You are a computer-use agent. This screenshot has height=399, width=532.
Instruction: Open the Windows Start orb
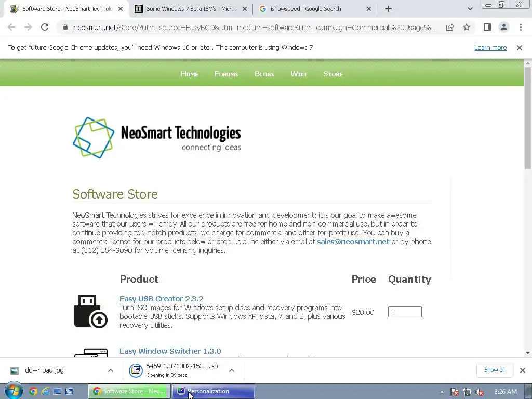(14, 391)
